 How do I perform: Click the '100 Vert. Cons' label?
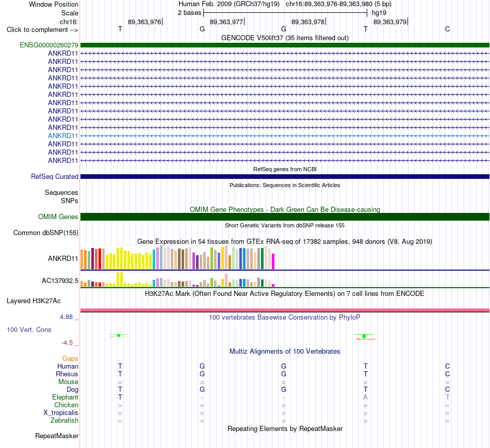(29, 329)
